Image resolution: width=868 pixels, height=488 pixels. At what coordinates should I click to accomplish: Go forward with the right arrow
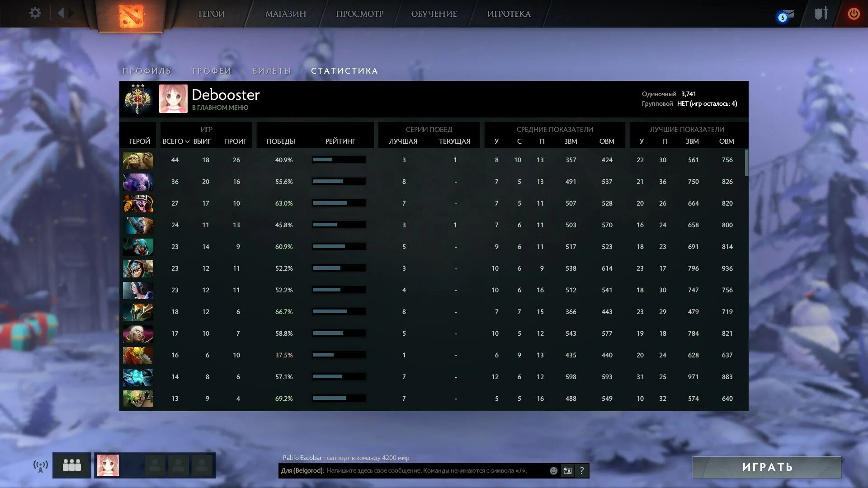(x=71, y=13)
